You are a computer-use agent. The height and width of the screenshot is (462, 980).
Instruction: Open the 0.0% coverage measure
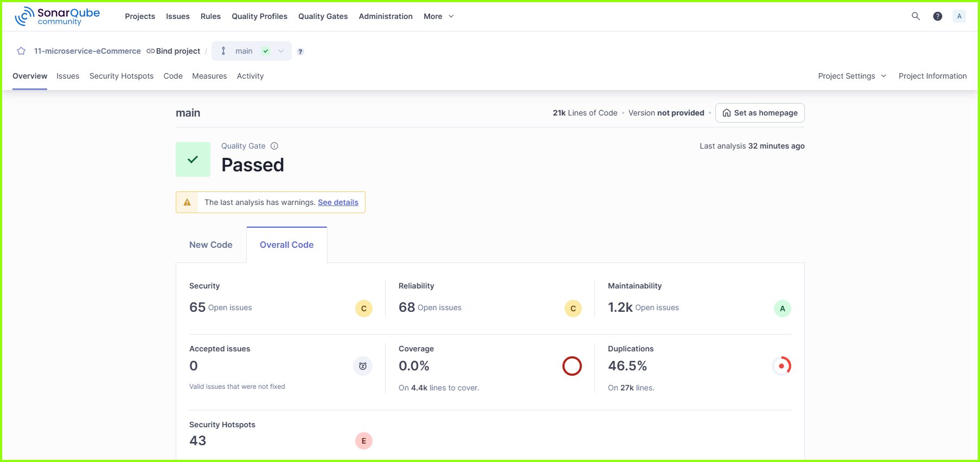(x=414, y=366)
